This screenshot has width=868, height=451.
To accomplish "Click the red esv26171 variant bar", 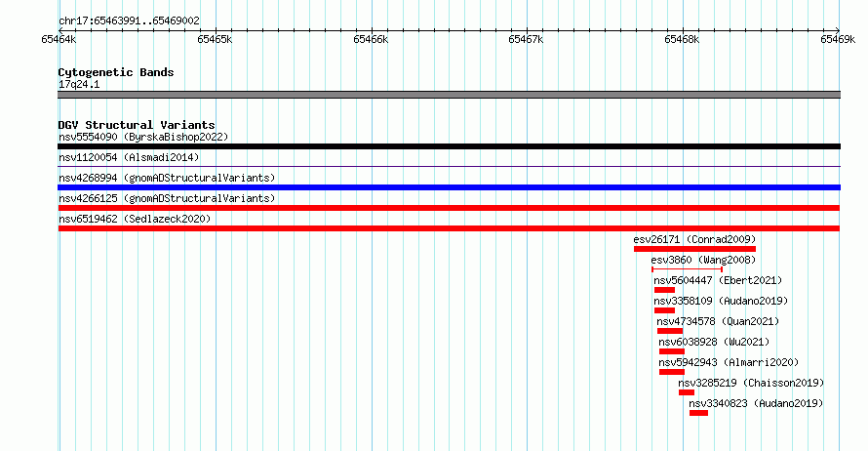I will (694, 249).
